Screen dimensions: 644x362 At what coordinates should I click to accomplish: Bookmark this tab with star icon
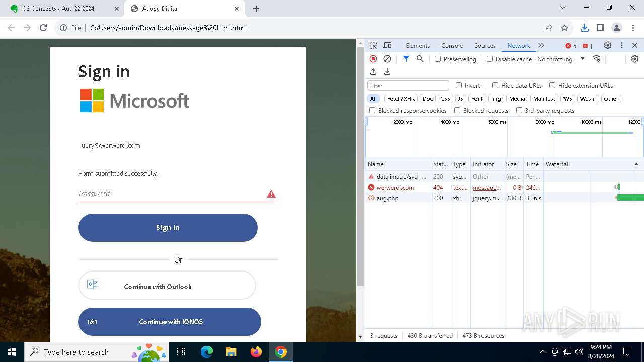tap(565, 28)
